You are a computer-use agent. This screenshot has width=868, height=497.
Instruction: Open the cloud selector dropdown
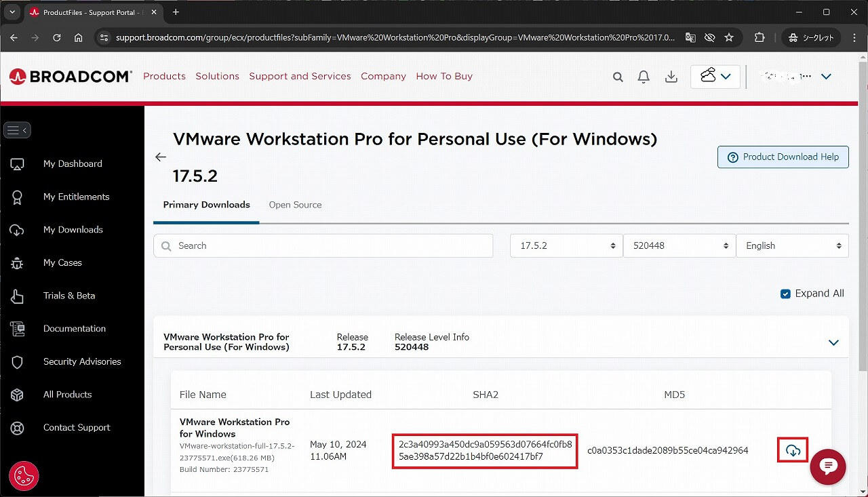coord(715,77)
